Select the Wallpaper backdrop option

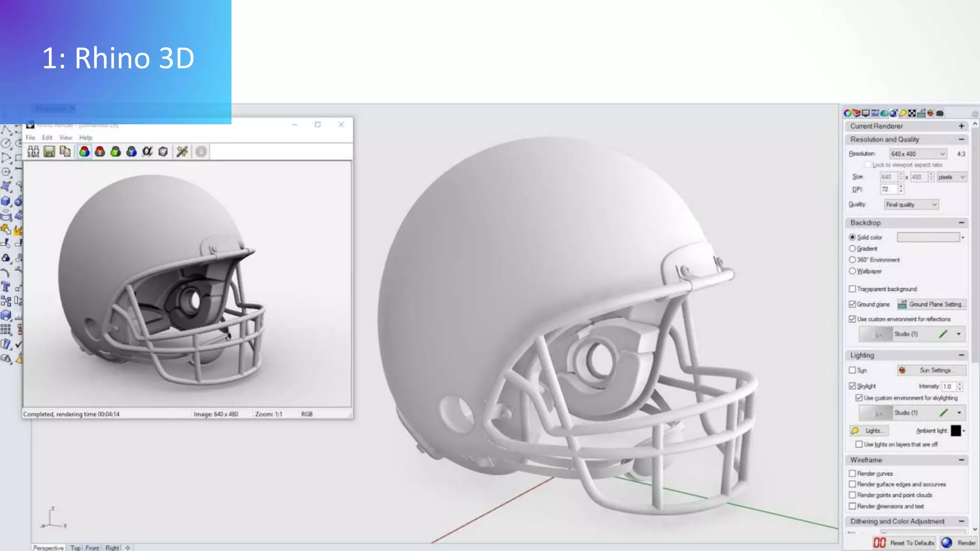852,271
